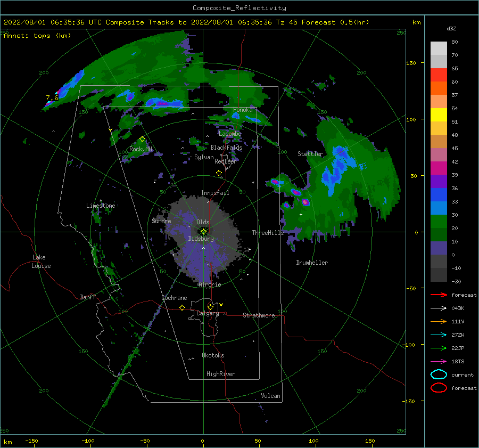479x448 pixels.
Task: Click the Composite_Reflectivity title text
Action: tap(240, 8)
